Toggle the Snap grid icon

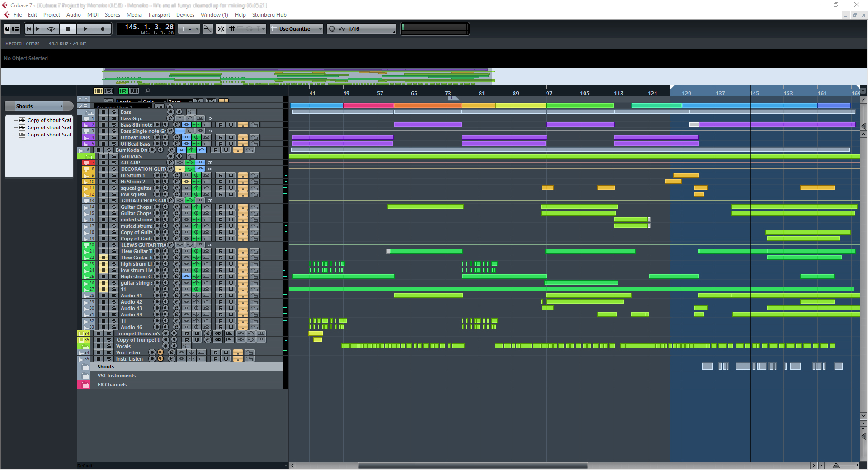(x=231, y=29)
